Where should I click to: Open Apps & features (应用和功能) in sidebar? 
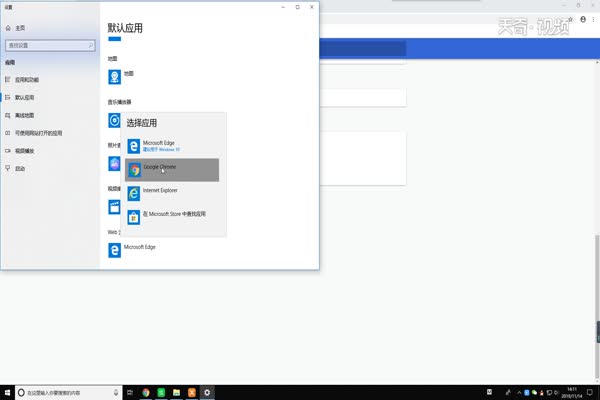(22, 80)
